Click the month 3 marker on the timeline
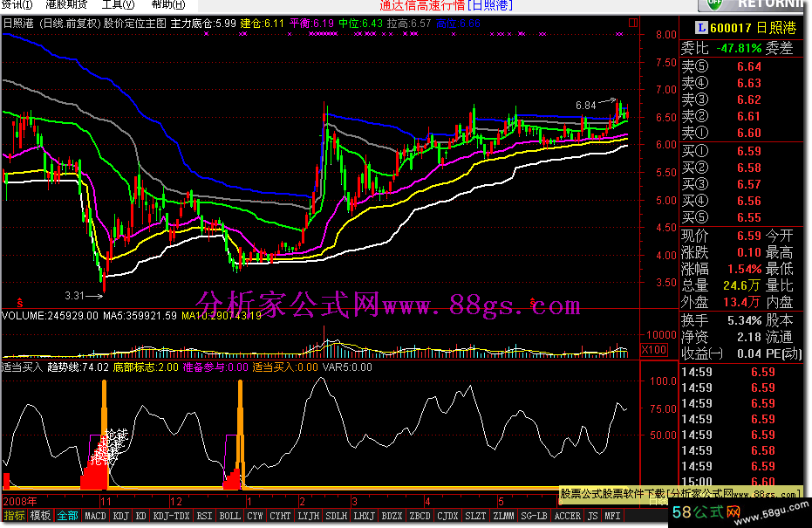This screenshot has width=812, height=528. [354, 502]
